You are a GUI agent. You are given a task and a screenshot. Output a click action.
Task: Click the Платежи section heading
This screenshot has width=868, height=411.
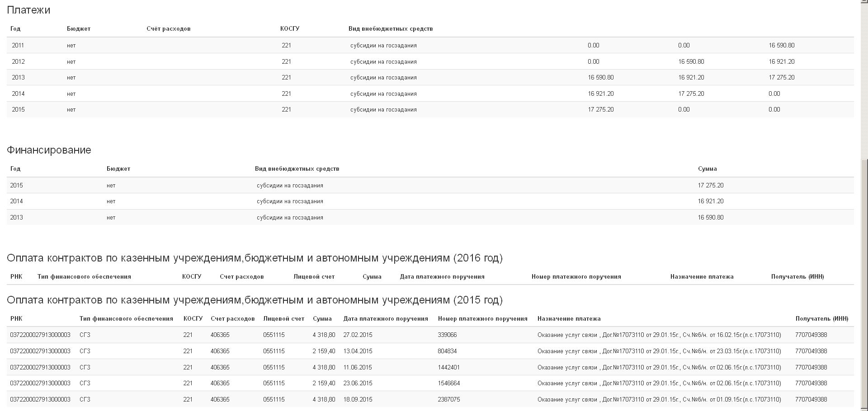click(x=28, y=10)
